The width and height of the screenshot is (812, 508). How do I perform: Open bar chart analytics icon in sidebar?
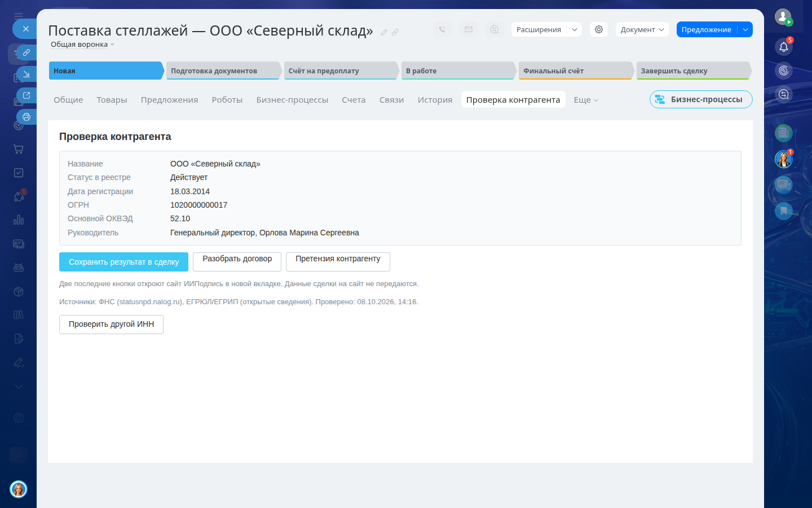tap(19, 220)
